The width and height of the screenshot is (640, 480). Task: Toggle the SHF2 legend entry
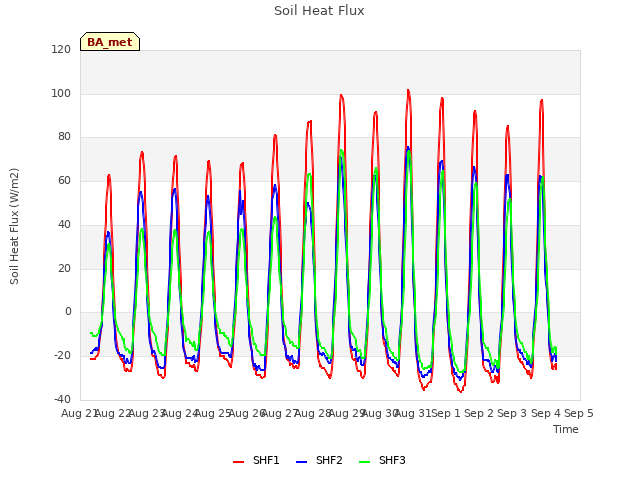tap(319, 460)
